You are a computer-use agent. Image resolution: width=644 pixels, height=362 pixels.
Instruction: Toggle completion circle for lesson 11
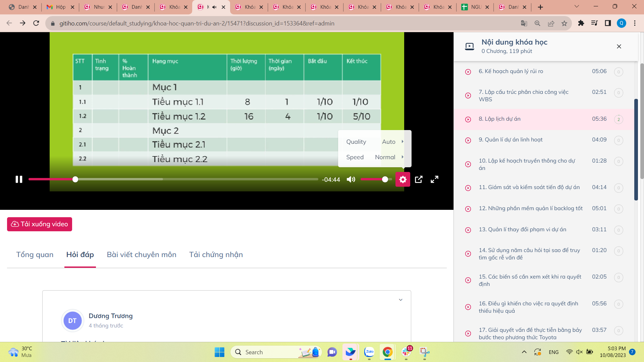619,188
